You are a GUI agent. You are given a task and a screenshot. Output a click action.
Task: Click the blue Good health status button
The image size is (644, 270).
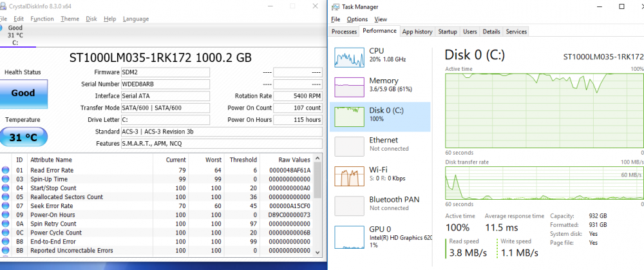23,93
